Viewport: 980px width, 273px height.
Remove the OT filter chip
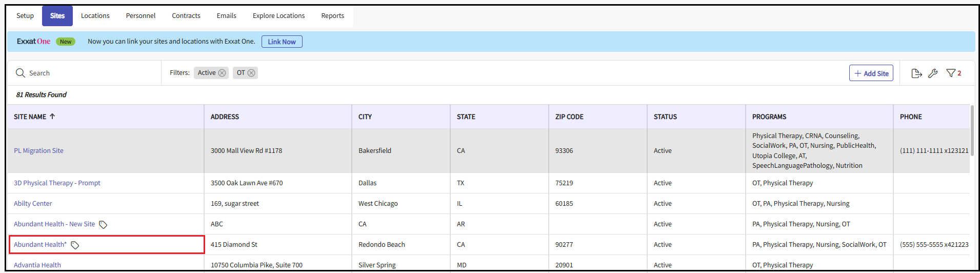[x=251, y=73]
